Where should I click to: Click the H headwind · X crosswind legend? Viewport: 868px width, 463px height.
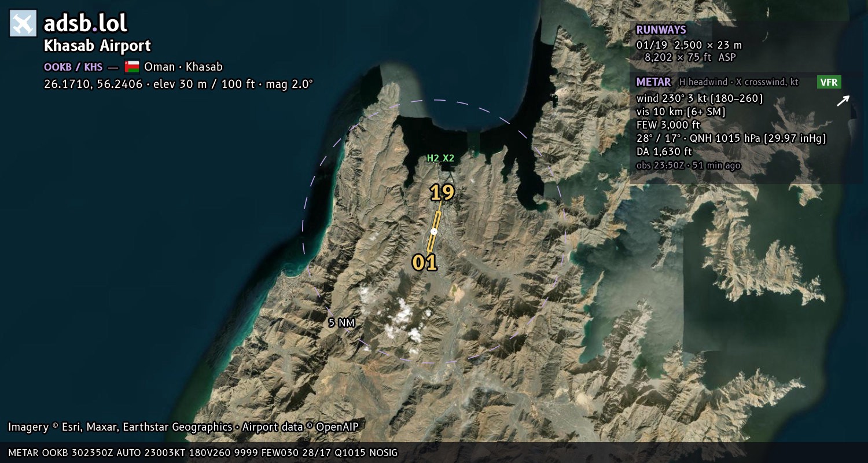(x=738, y=82)
